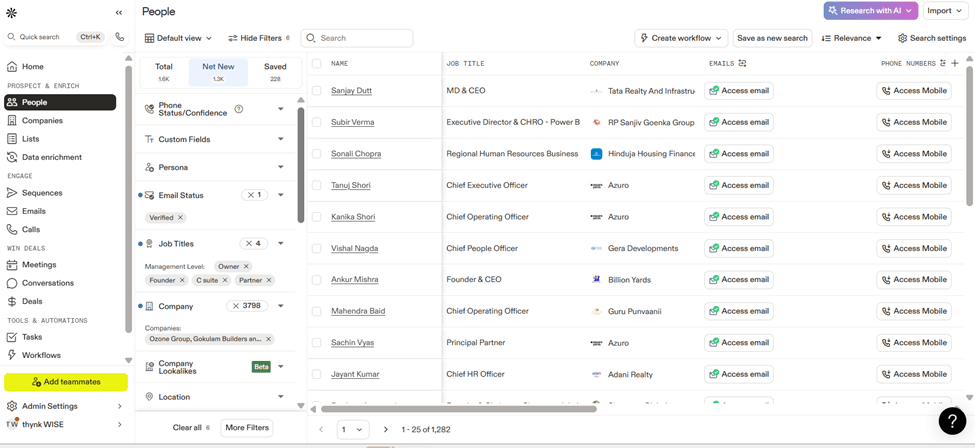975x448 pixels.
Task: Clear the Company filter 3798 badge
Action: click(x=247, y=306)
